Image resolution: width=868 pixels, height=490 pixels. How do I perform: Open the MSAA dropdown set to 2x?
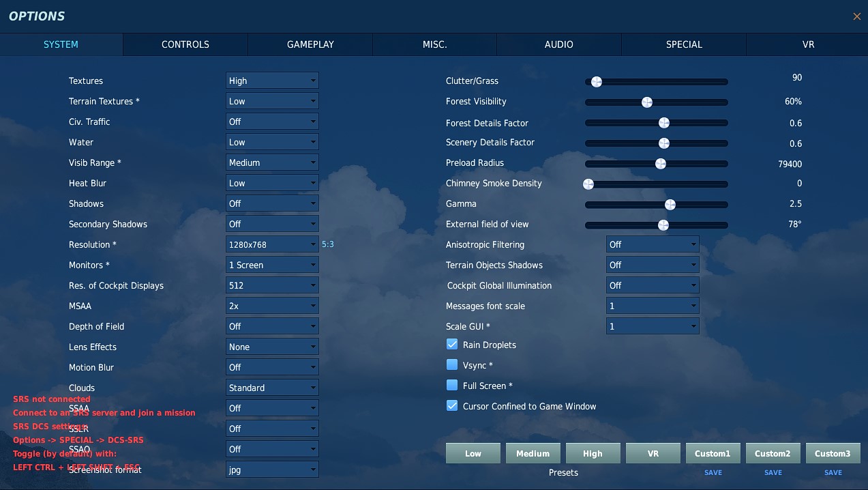coord(272,306)
